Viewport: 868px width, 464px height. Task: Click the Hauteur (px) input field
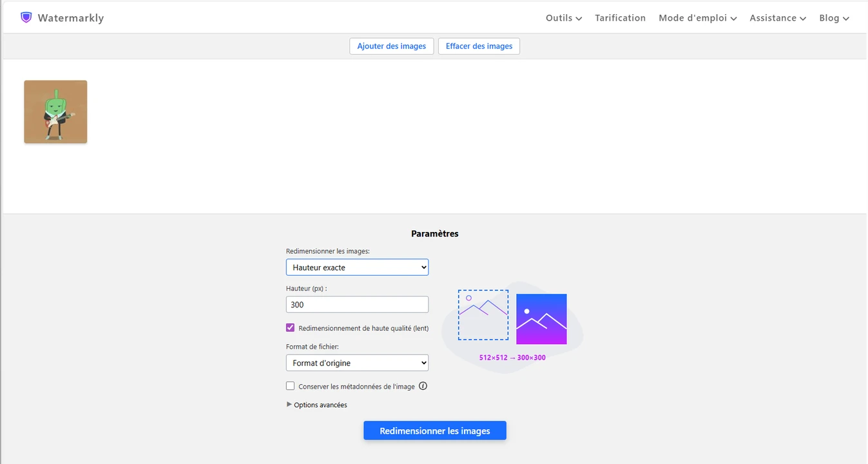(357, 305)
